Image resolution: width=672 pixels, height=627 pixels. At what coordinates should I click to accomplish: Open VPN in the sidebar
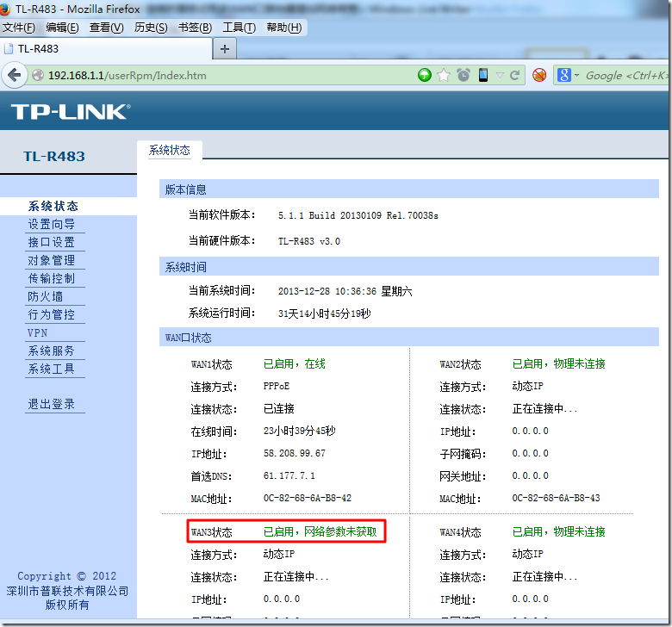pyautogui.click(x=38, y=333)
